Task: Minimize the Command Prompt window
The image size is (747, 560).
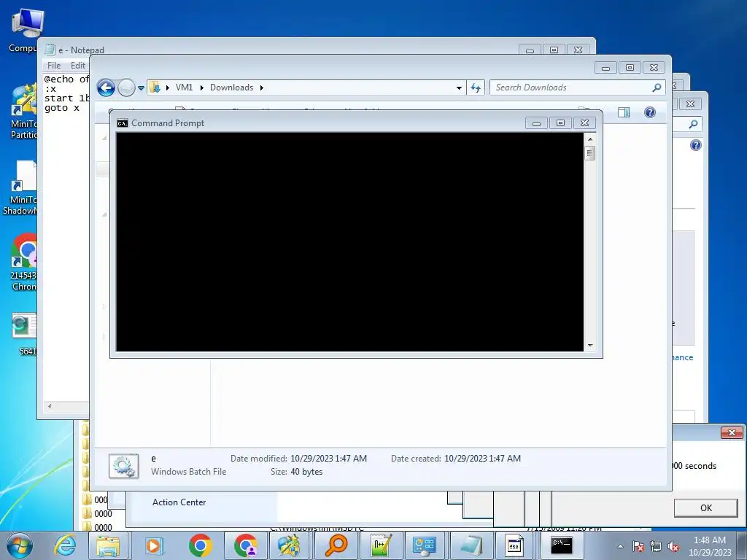Action: [x=536, y=123]
